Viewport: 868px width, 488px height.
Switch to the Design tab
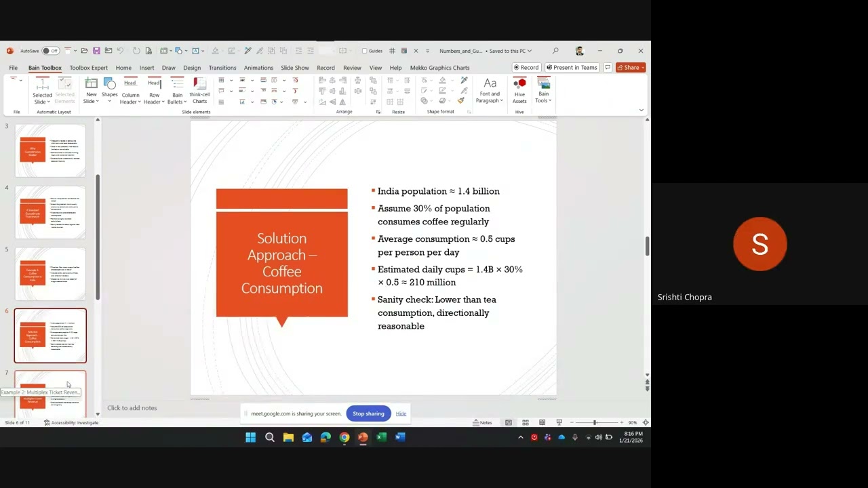192,68
